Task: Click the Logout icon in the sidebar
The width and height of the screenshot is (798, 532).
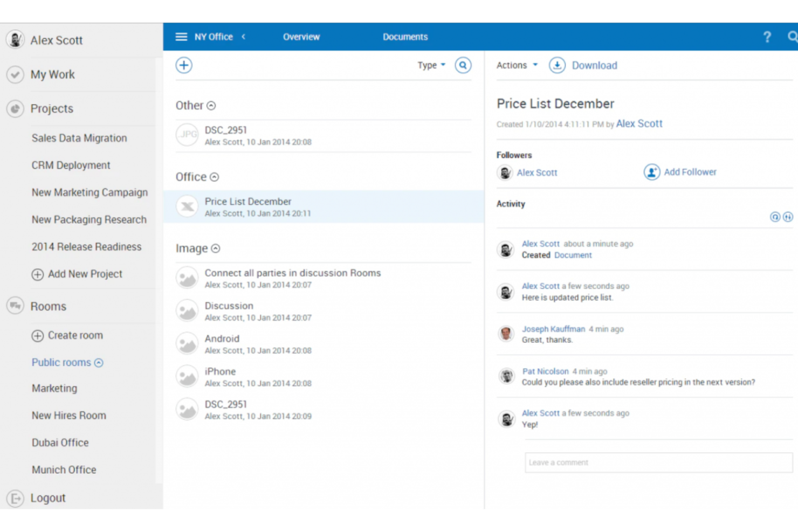Action: tap(16, 498)
